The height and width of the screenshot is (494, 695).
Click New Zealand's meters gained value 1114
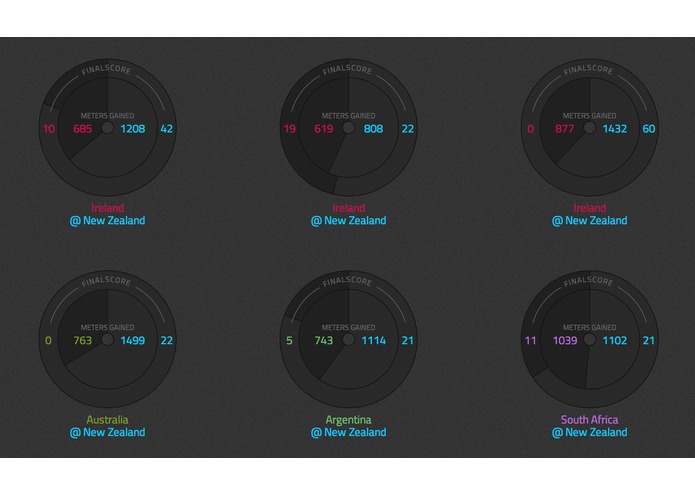click(374, 341)
